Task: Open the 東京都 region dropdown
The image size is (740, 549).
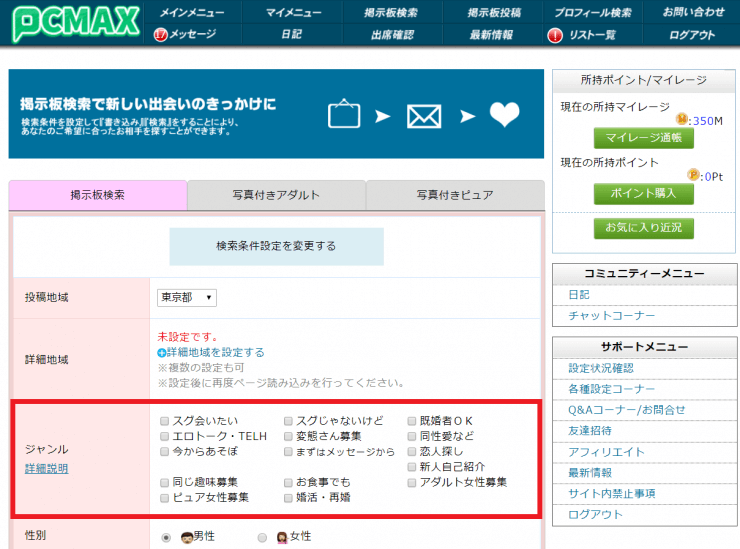Action: coord(187,298)
